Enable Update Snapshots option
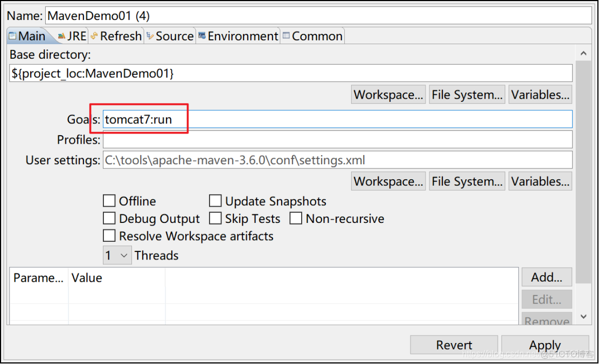 pyautogui.click(x=215, y=201)
